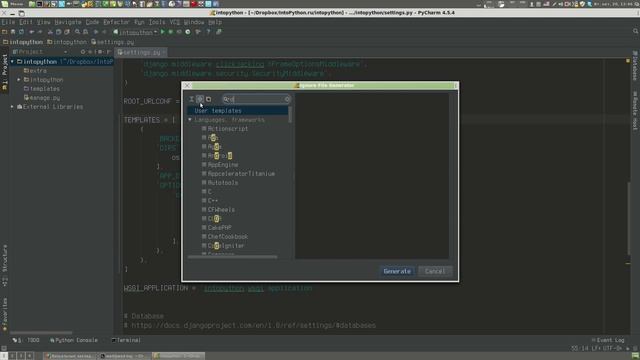Viewport: 640px width, 360px height.
Task: Clear the template search field
Action: click(287, 99)
